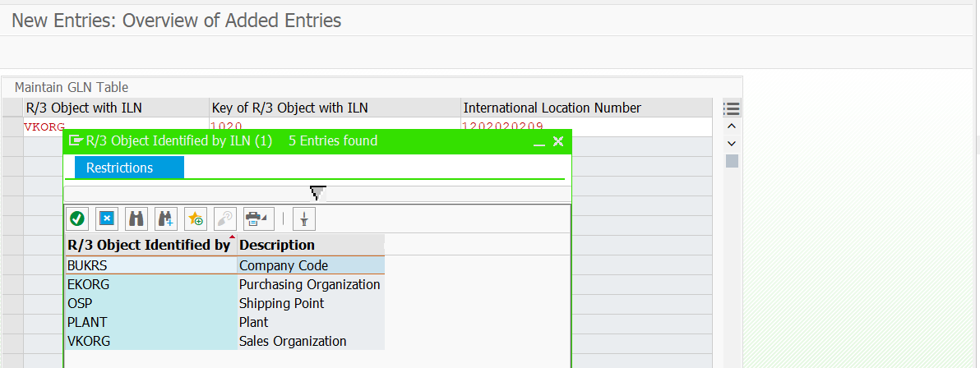Click R/3 Object with ILN column header
Screen dimensions: 980x368
point(116,108)
